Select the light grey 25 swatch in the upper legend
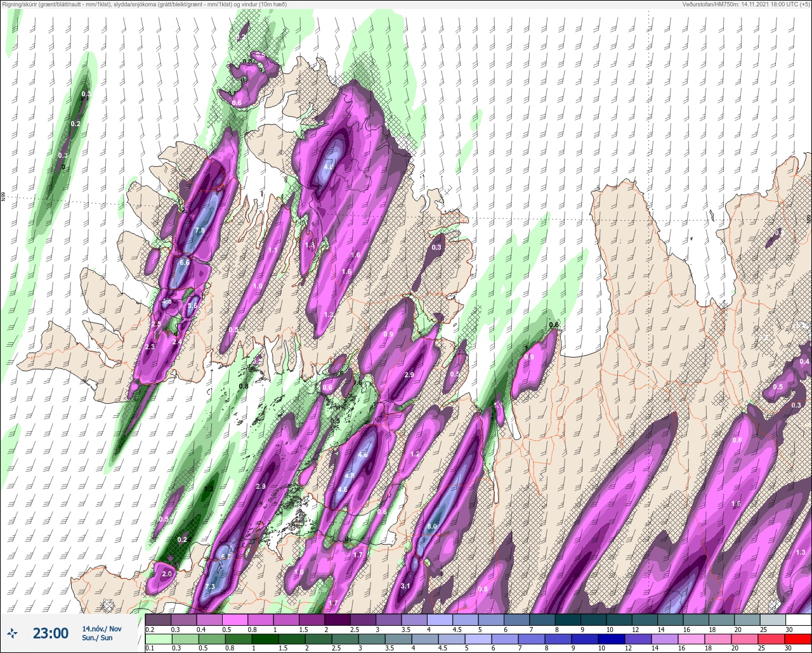 (x=773, y=619)
